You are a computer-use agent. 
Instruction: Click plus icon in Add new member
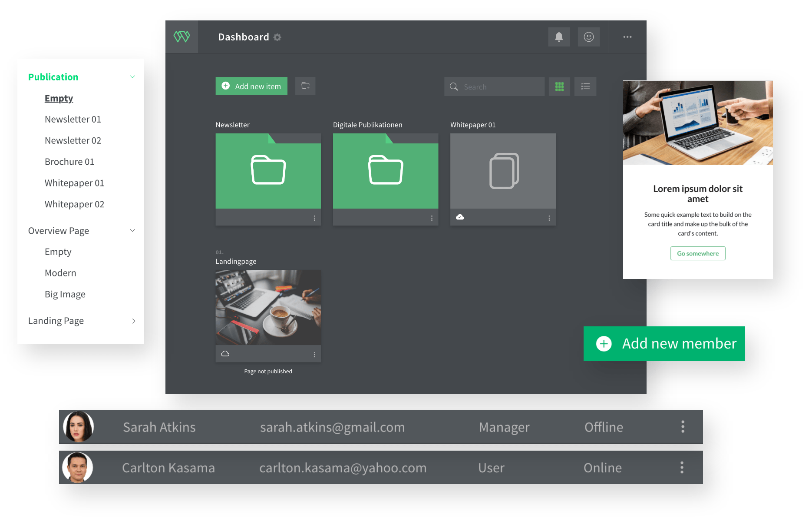coord(604,344)
